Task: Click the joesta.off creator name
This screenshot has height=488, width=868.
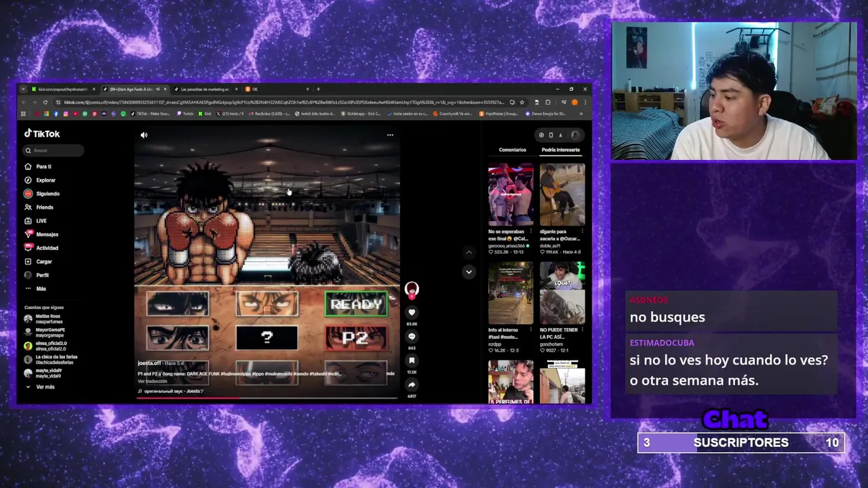Action: coord(149,363)
